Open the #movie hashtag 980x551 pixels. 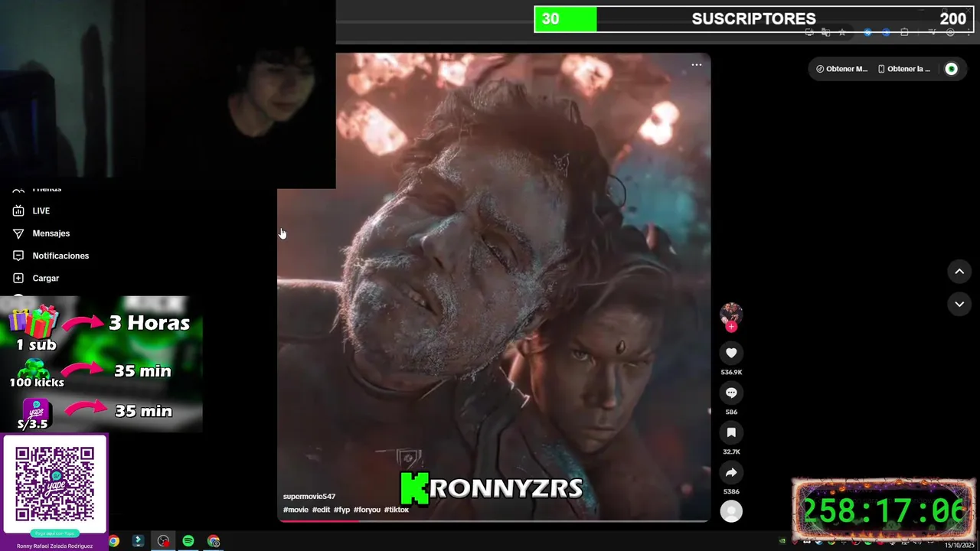pyautogui.click(x=296, y=510)
